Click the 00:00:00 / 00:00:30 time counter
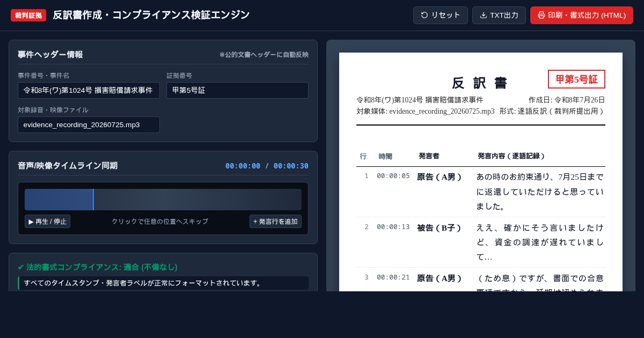The image size is (644, 338). pos(267,166)
